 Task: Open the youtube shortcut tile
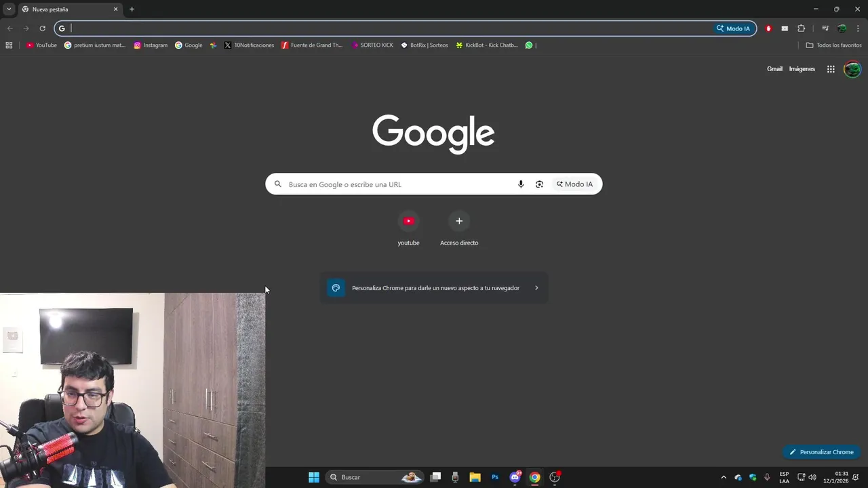click(x=408, y=229)
